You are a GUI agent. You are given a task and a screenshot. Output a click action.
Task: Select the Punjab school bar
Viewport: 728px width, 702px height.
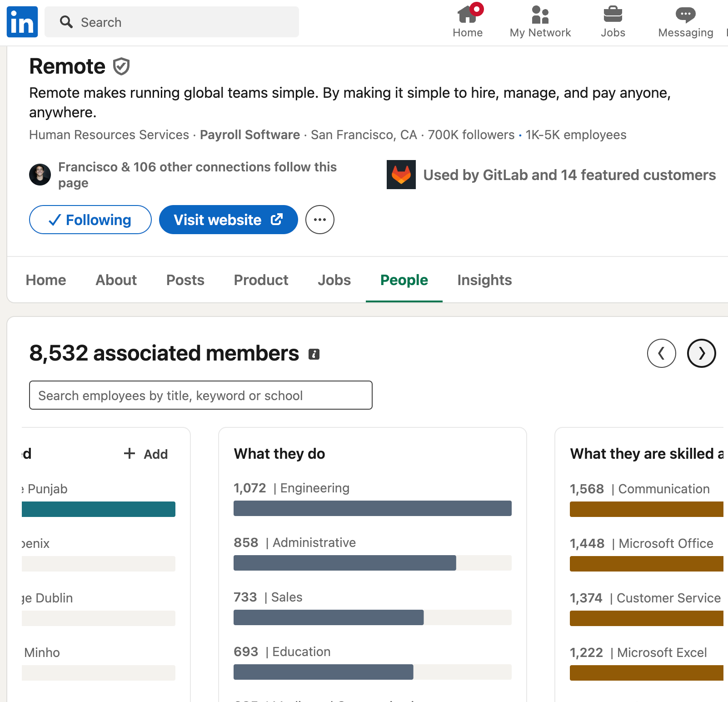(x=99, y=509)
